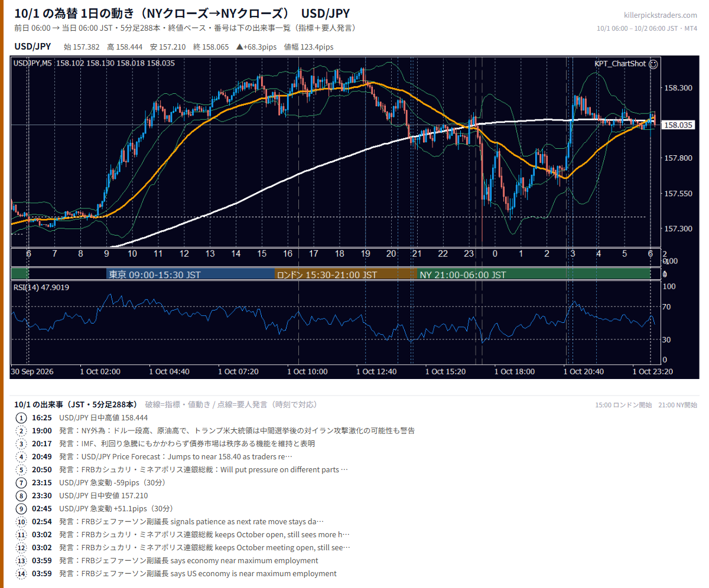
Task: Click the '1 Oct 10:00' time axis label
Action: [307, 371]
